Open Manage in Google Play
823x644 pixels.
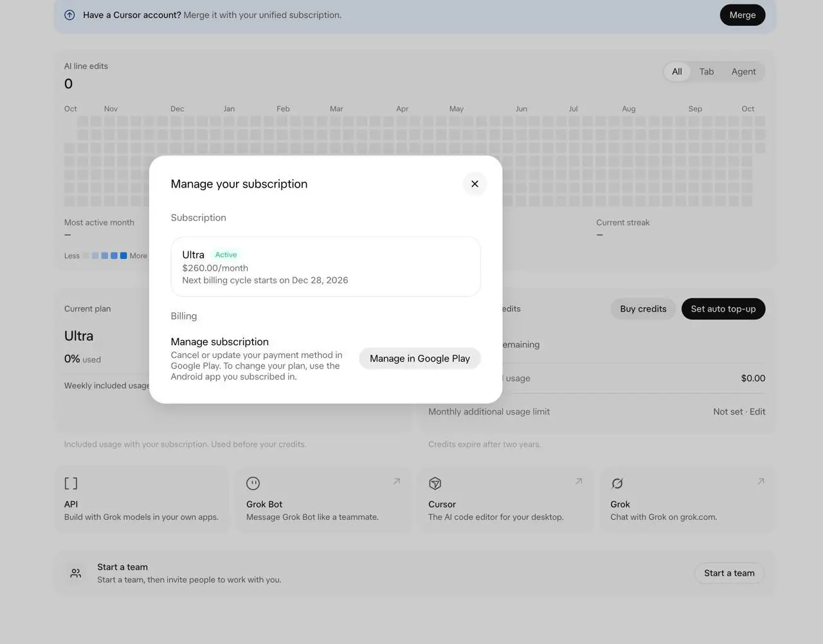coord(420,359)
